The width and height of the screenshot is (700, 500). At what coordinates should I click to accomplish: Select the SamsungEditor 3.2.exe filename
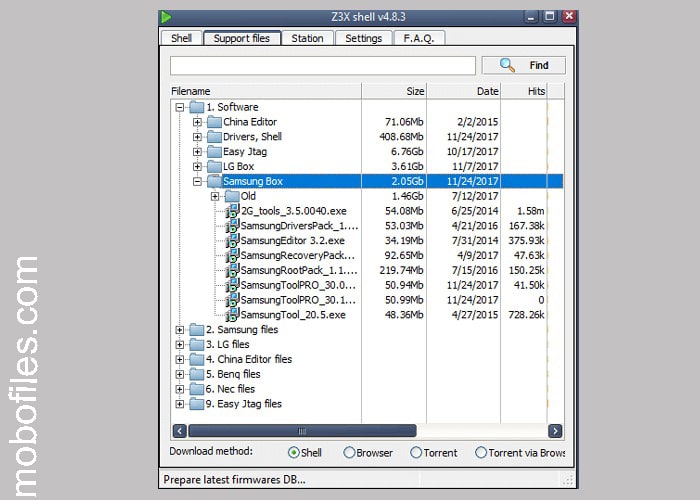pos(292,241)
